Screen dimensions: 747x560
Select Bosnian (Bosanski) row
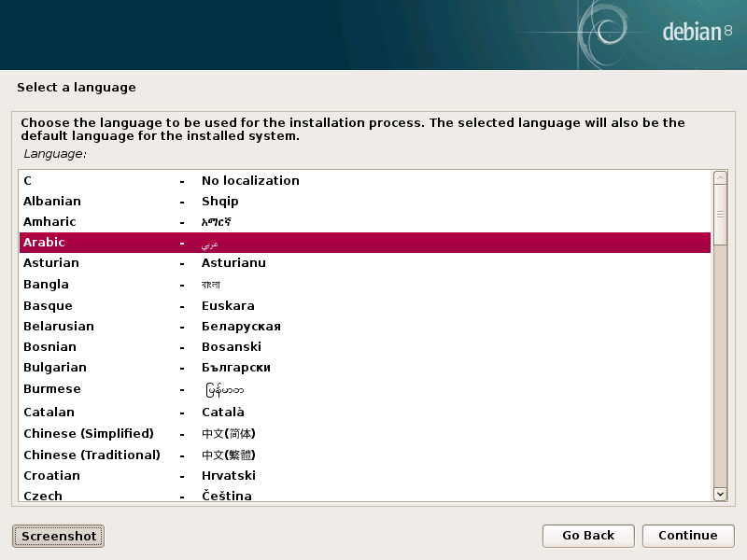coord(364,347)
